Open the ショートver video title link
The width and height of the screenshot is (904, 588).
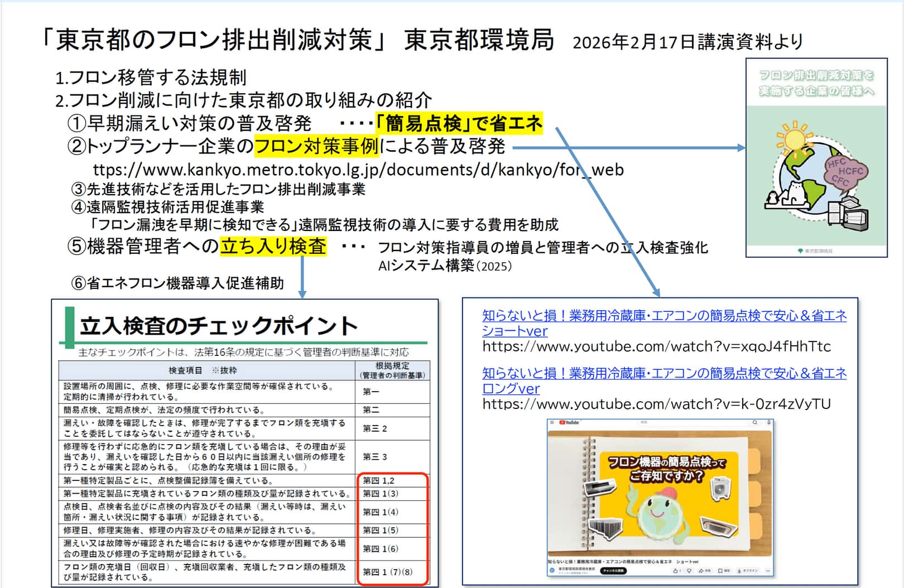pos(664,323)
